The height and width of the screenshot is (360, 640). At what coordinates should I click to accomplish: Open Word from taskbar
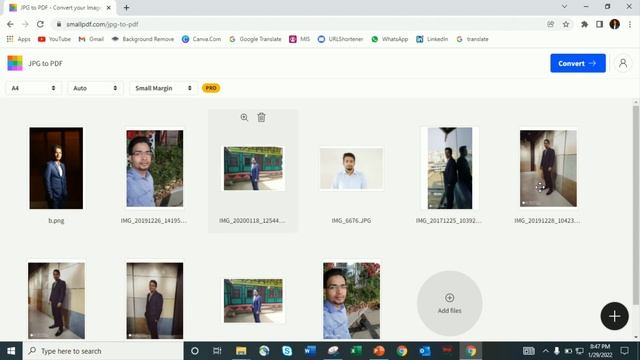pyautogui.click(x=310, y=351)
